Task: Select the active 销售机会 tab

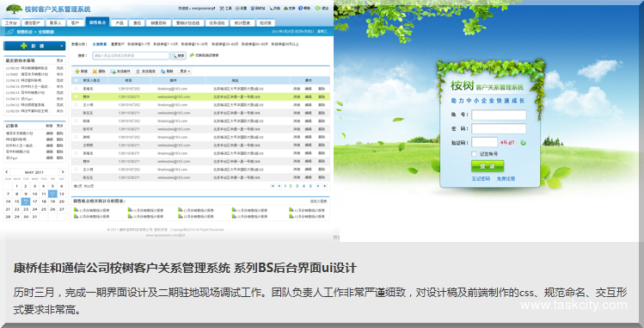Action: 97,22
